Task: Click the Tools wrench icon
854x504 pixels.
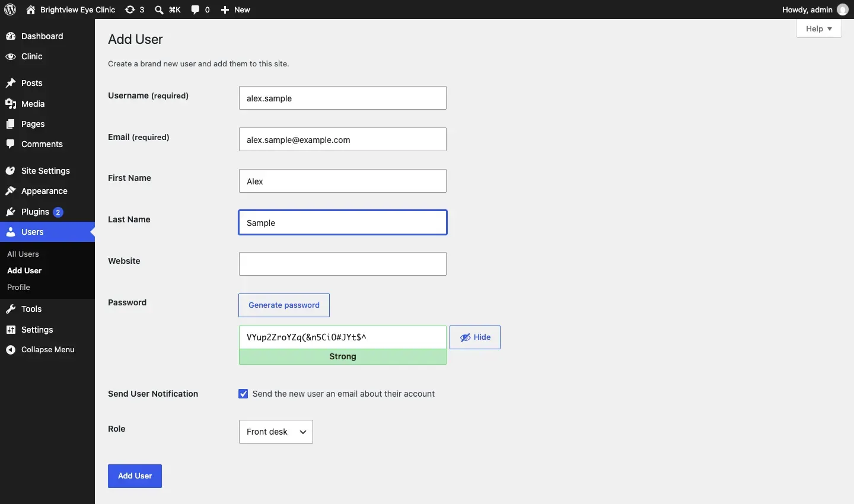Action: pyautogui.click(x=11, y=309)
